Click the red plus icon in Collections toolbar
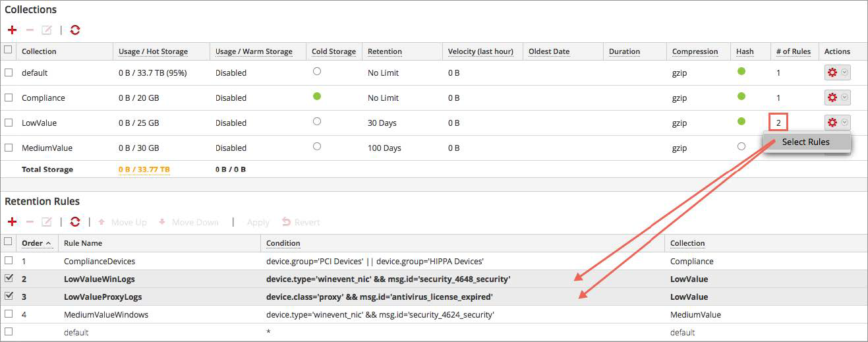The height and width of the screenshot is (342, 868). coord(12,30)
